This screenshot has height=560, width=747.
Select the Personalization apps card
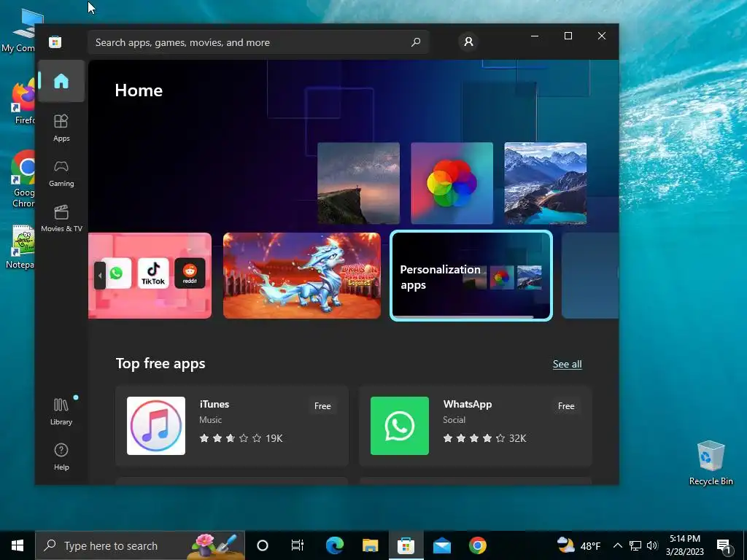[471, 276]
